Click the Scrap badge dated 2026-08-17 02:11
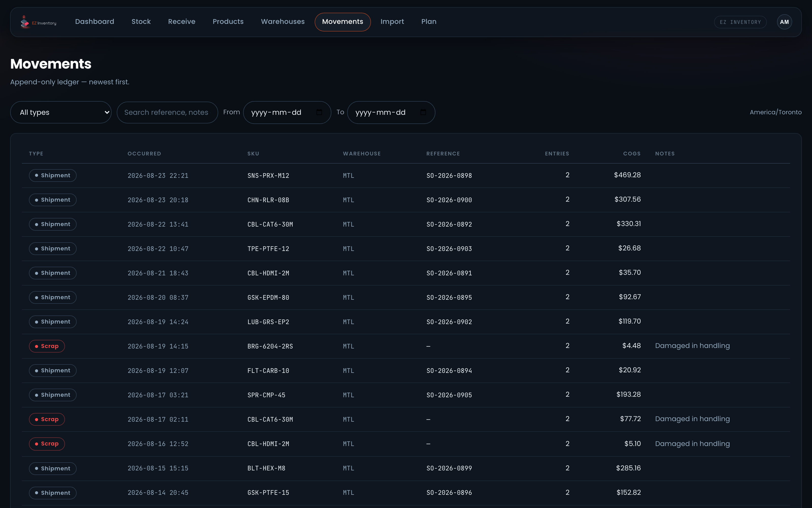812x508 pixels. pyautogui.click(x=47, y=419)
